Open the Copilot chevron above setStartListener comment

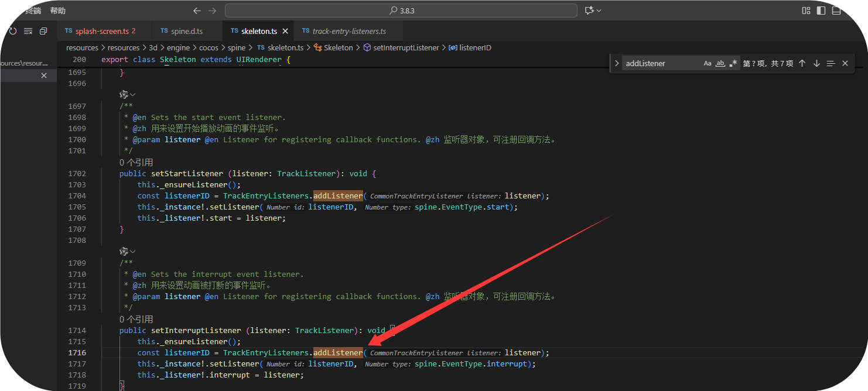[133, 94]
